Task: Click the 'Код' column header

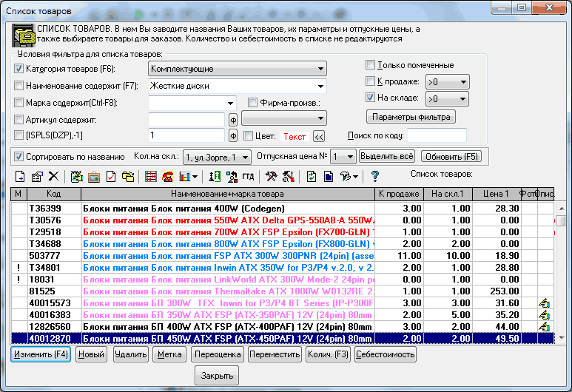Action: point(54,194)
